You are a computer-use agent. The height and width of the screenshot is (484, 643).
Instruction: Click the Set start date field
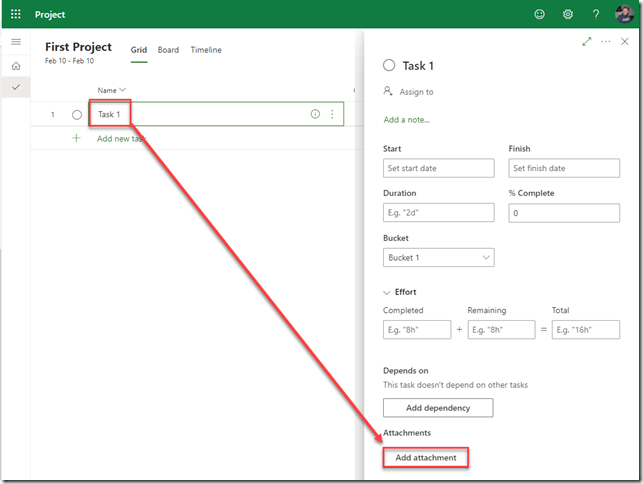438,168
